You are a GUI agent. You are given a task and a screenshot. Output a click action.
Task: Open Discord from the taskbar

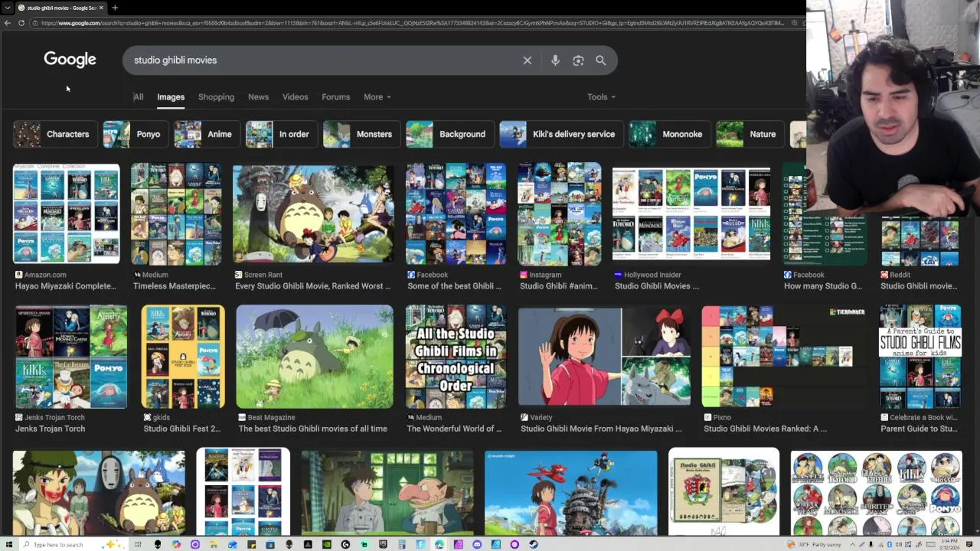tap(477, 544)
